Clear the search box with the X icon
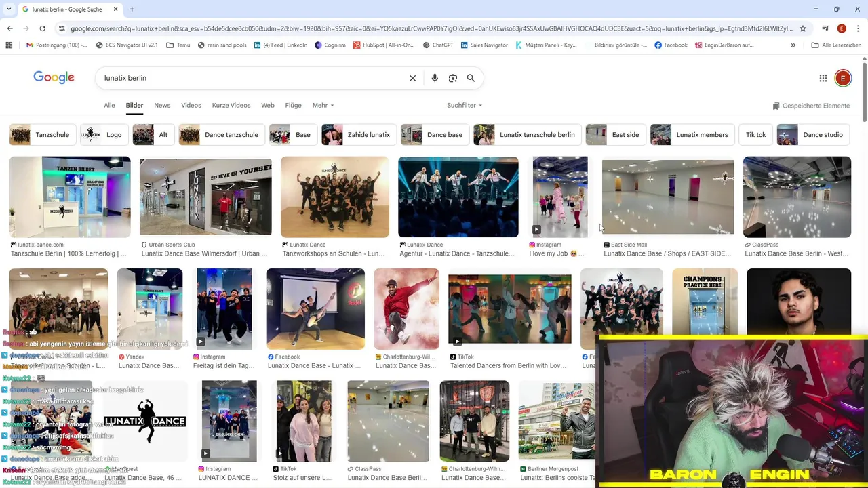The image size is (868, 488). 412,78
